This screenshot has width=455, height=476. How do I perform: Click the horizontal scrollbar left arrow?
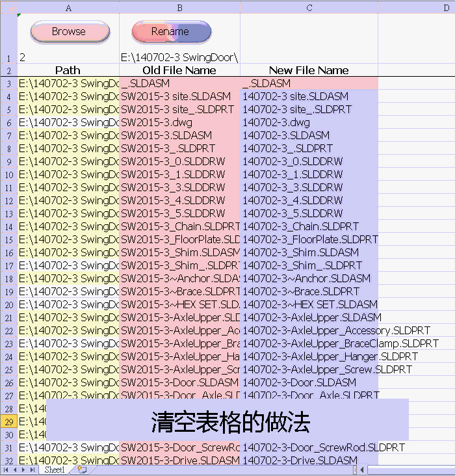(362, 470)
